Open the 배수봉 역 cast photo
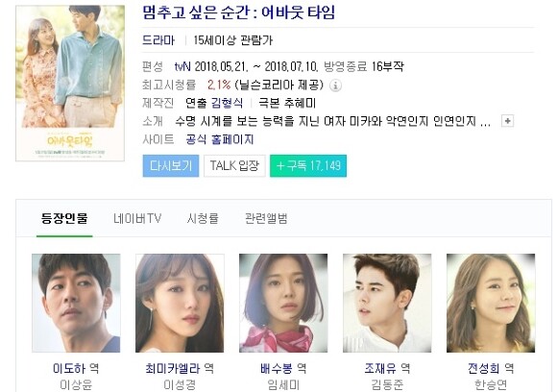The height and width of the screenshot is (392, 557). (x=283, y=304)
